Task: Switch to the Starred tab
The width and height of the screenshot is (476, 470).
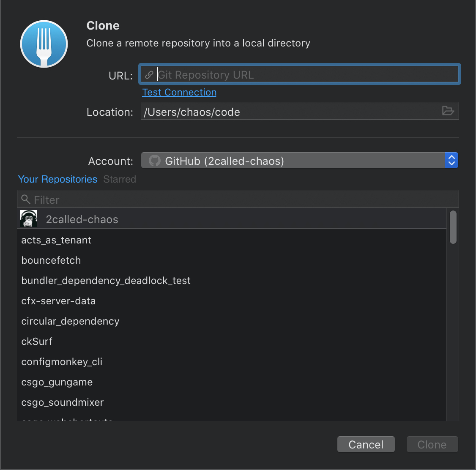Action: pos(120,179)
